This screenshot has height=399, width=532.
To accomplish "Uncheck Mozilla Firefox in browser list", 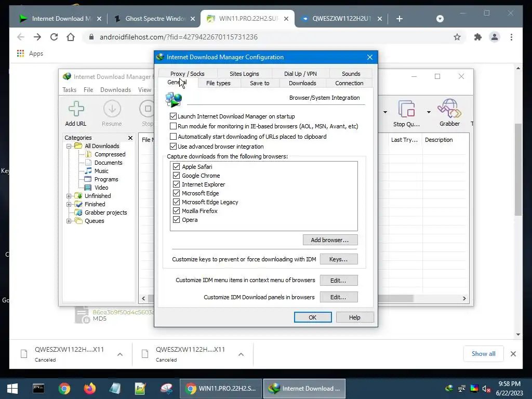I will tap(177, 211).
